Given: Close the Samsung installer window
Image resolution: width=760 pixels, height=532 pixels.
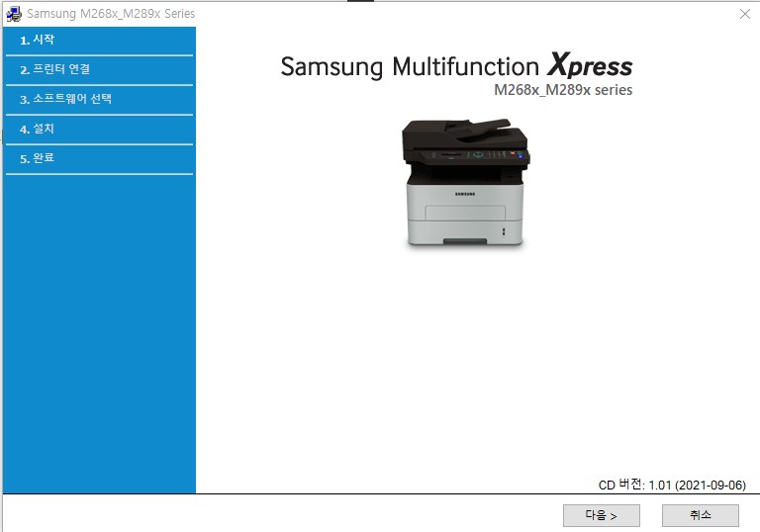Looking at the screenshot, I should point(745,14).
